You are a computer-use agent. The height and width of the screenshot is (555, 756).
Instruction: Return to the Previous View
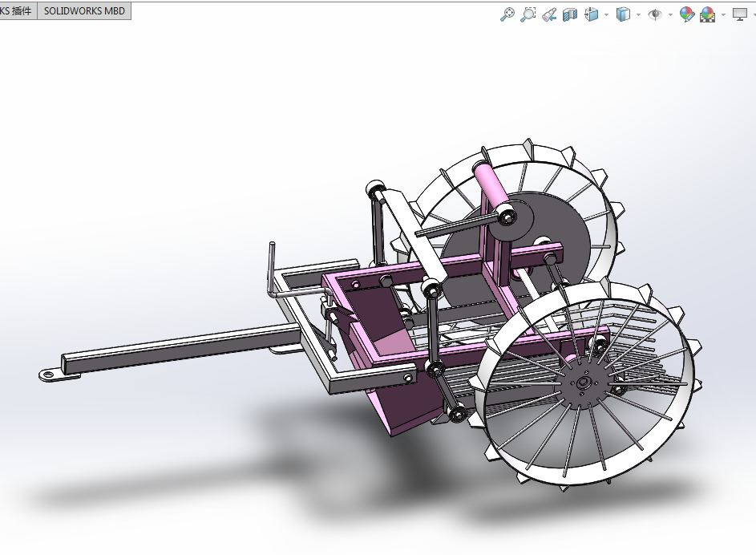tap(549, 14)
